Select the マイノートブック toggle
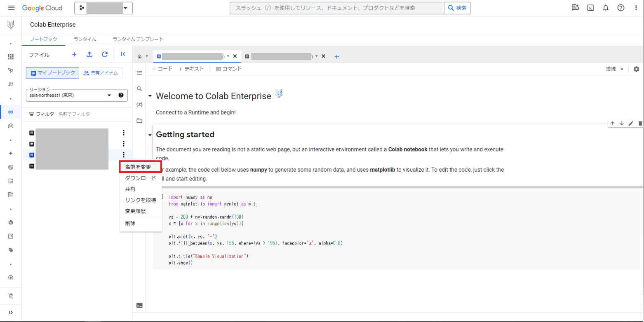This screenshot has height=322, width=644. click(53, 73)
